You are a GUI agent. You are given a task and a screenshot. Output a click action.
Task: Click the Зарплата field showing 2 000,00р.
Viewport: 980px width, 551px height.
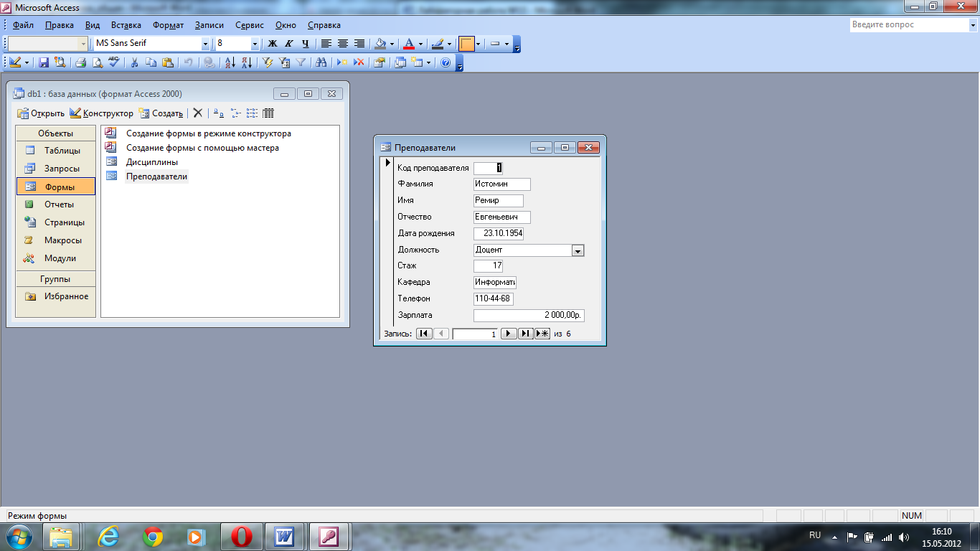click(529, 316)
